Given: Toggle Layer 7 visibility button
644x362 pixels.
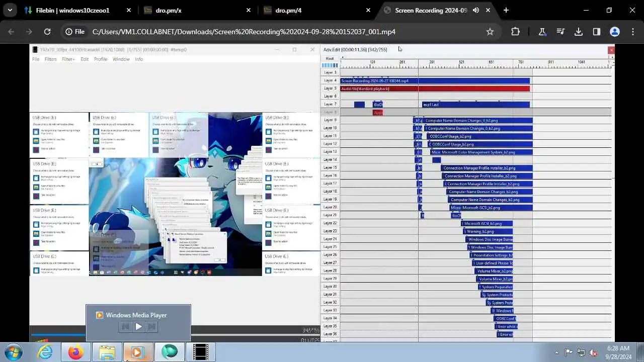Looking at the screenshot, I should coord(330,104).
